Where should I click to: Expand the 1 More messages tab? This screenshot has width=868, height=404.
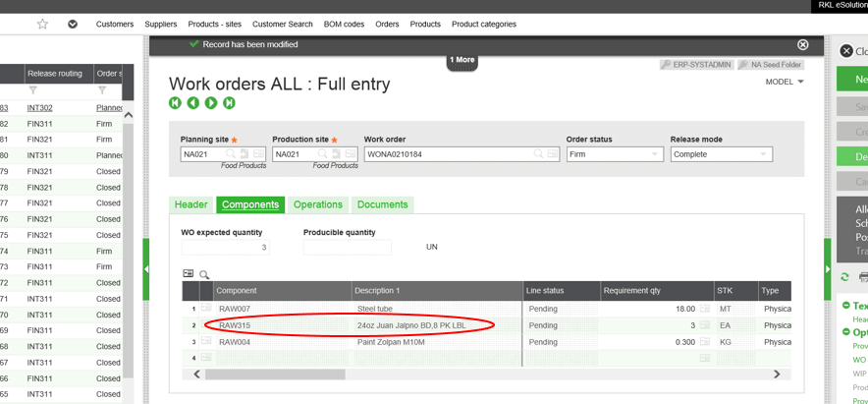[x=461, y=60]
